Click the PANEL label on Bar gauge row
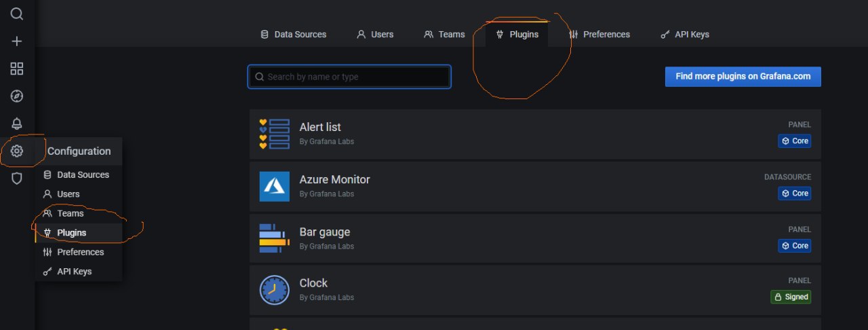868x330 pixels. 800,230
